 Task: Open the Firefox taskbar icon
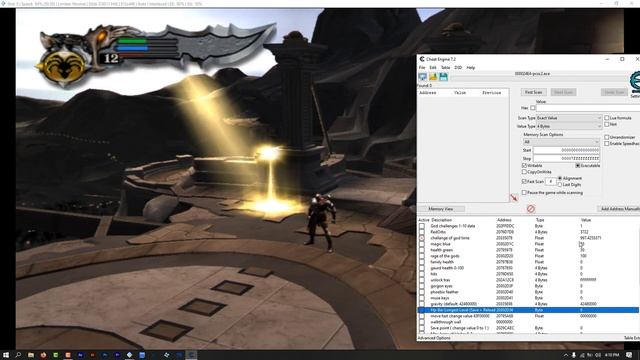click(x=43, y=355)
